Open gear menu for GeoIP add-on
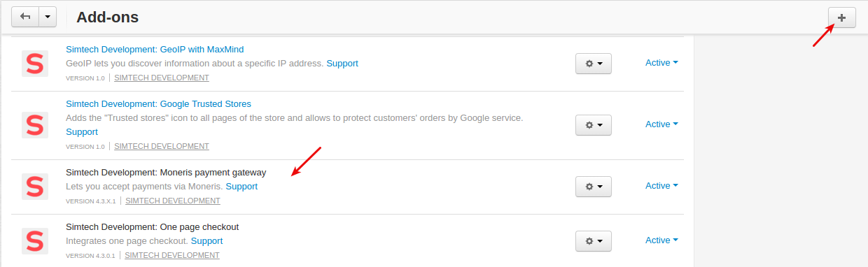 [x=593, y=64]
